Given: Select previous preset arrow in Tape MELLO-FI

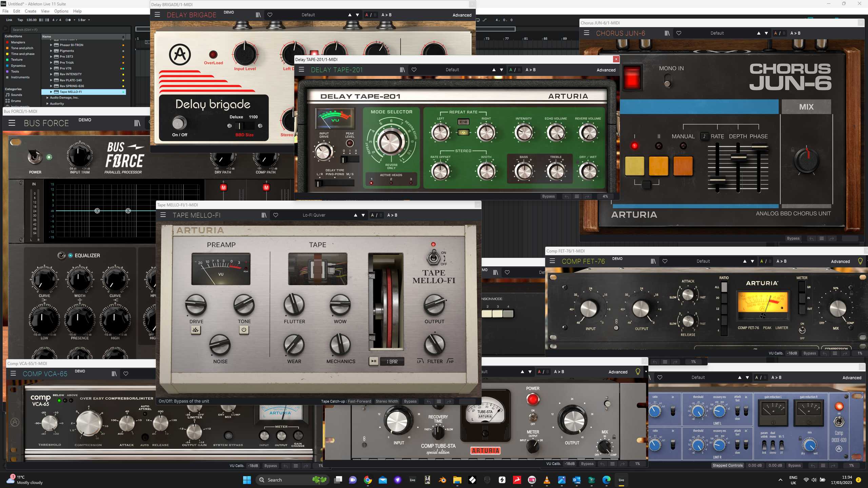Looking at the screenshot, I should coord(355,215).
